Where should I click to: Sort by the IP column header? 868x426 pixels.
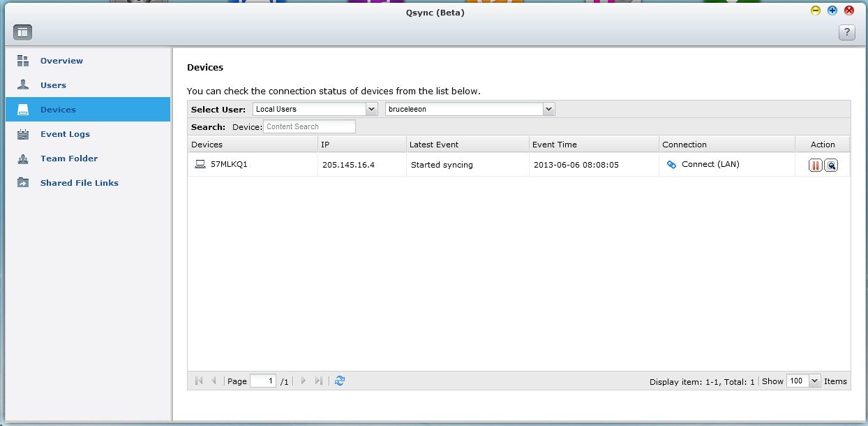362,145
